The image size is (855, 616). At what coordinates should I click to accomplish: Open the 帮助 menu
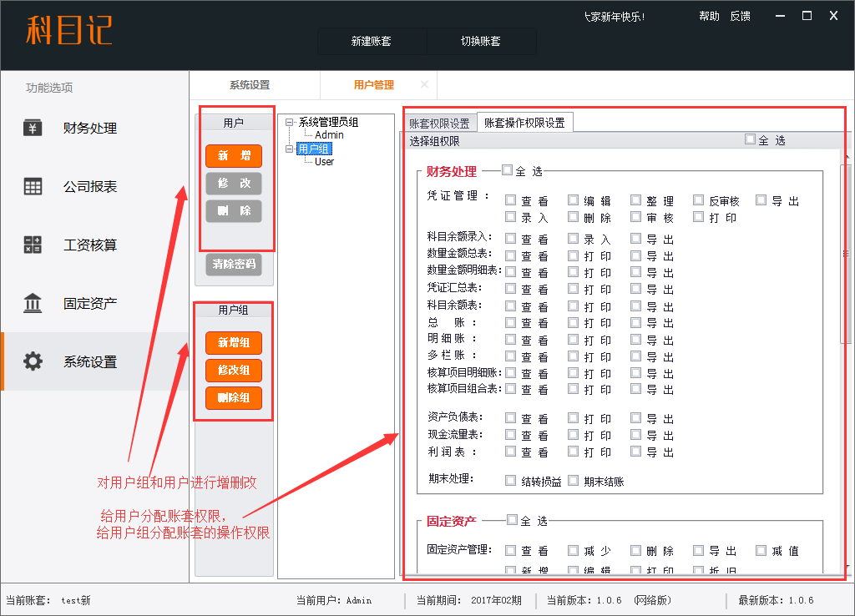(x=709, y=16)
